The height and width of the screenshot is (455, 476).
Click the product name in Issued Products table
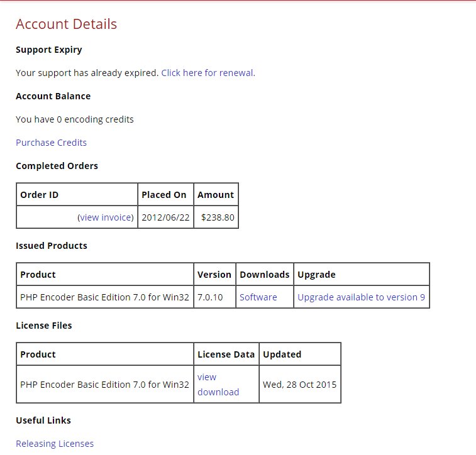(104, 297)
